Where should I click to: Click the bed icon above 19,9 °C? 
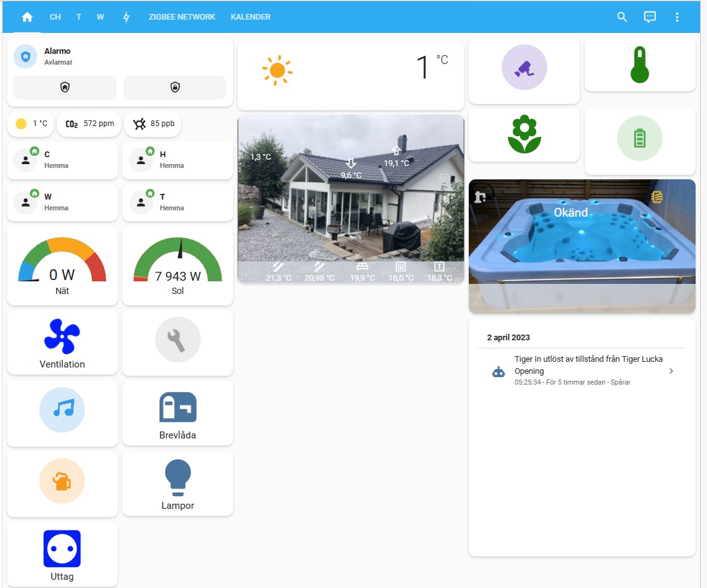pyautogui.click(x=362, y=267)
